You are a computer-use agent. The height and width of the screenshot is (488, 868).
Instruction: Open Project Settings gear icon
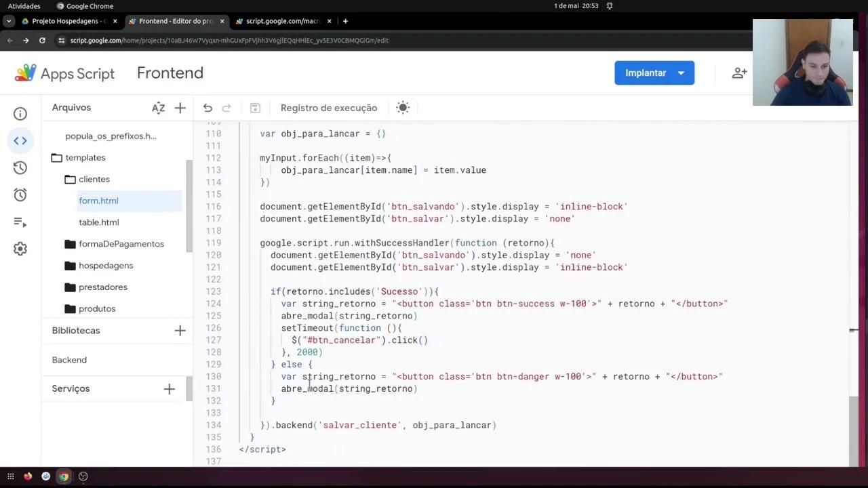tap(20, 249)
